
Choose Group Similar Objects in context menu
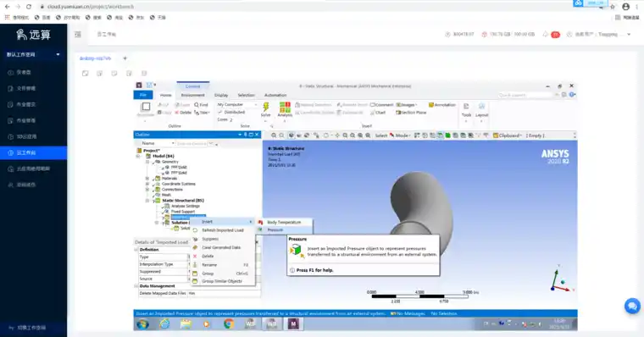[222, 281]
